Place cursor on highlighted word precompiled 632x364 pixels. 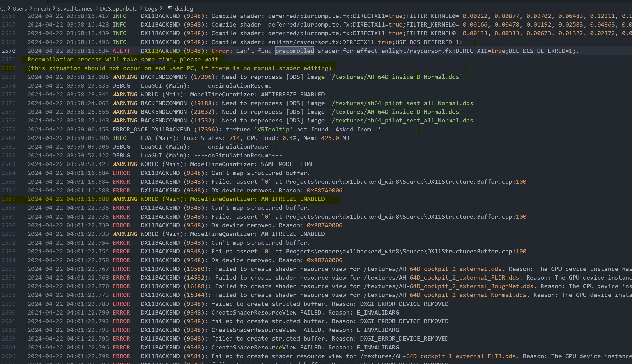(294, 51)
